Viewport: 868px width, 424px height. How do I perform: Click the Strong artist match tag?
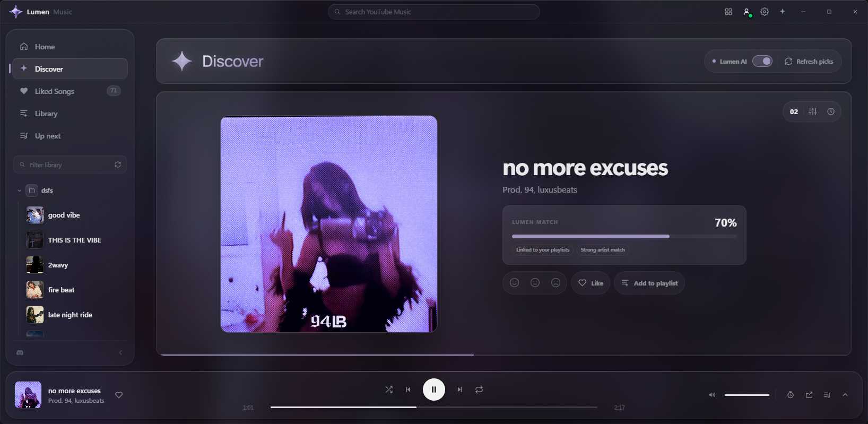[x=603, y=250]
